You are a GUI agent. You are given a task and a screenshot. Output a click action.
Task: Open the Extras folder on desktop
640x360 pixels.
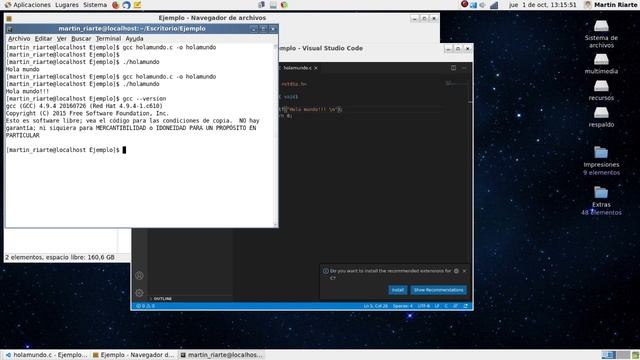tap(601, 201)
